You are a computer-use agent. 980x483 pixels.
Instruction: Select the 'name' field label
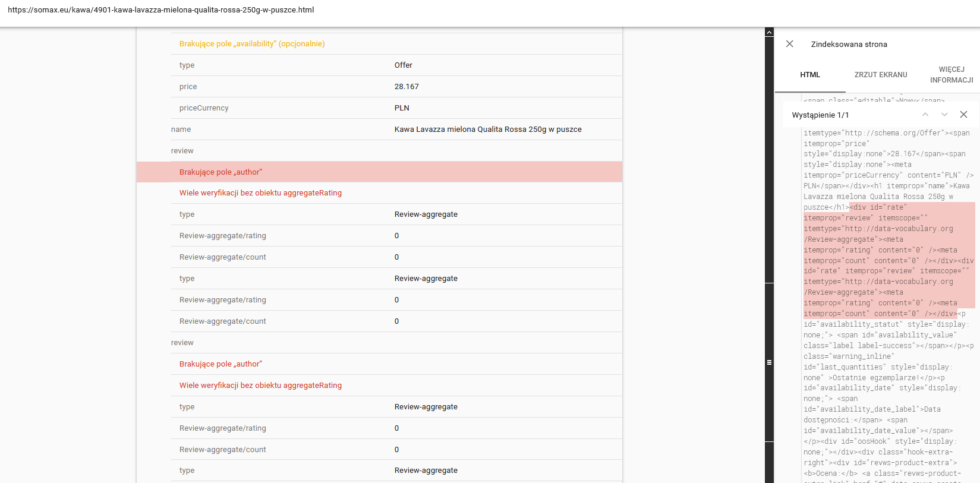click(x=181, y=130)
